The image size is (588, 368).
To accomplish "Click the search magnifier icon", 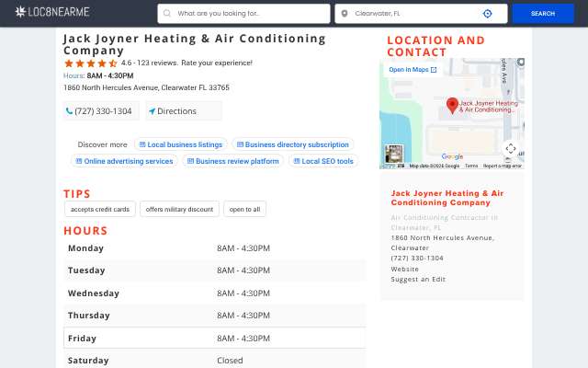I will pyautogui.click(x=167, y=13).
